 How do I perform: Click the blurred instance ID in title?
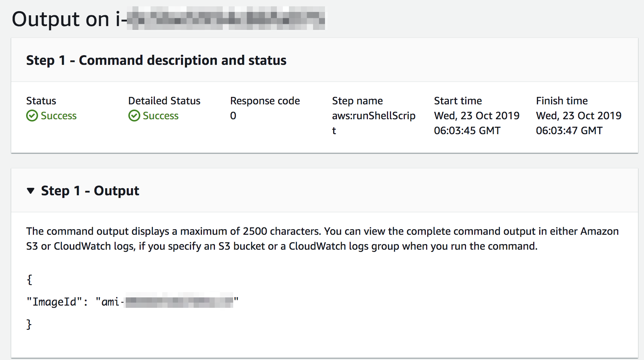[x=226, y=18]
